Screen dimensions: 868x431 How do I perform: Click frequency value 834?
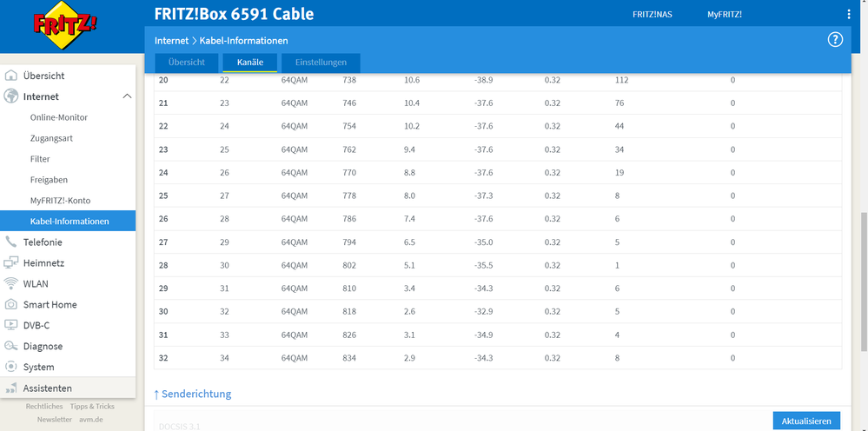click(349, 358)
